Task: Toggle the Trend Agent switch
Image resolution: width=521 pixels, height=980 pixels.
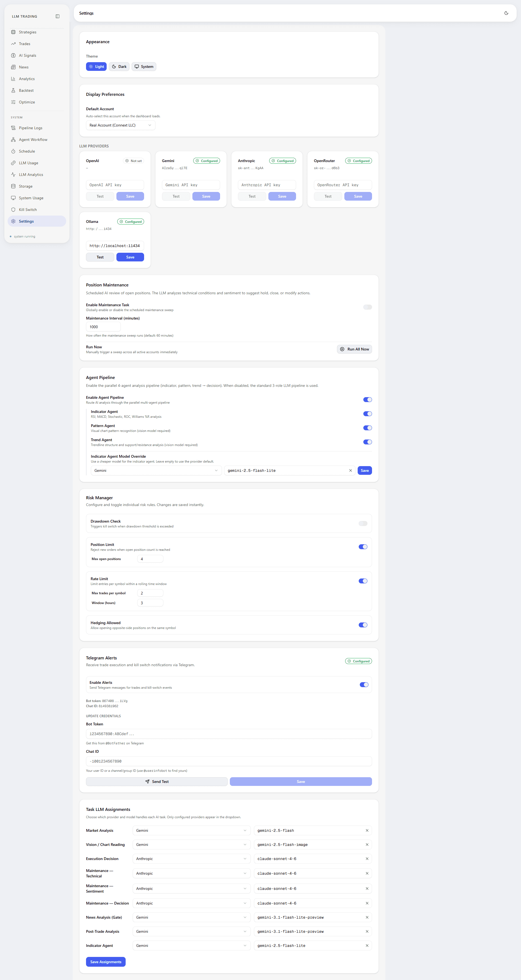Action: 367,442
